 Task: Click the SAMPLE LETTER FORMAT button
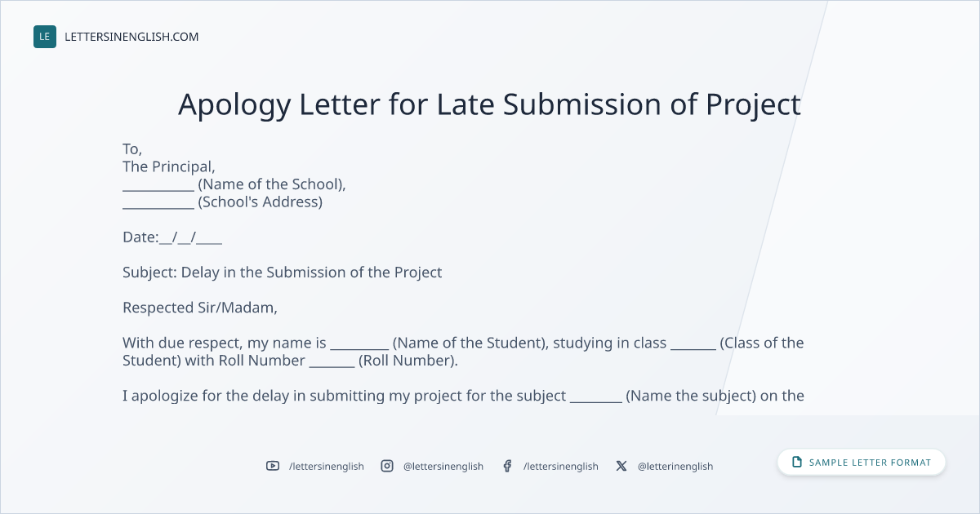pyautogui.click(x=862, y=463)
